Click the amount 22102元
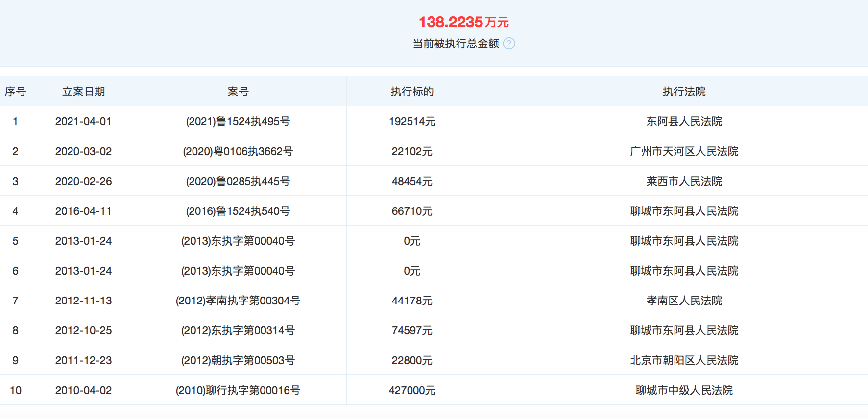This screenshot has width=868, height=418. click(x=412, y=151)
